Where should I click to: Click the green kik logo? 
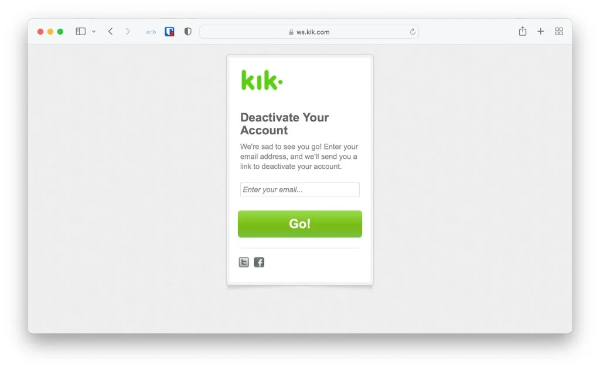tap(262, 80)
